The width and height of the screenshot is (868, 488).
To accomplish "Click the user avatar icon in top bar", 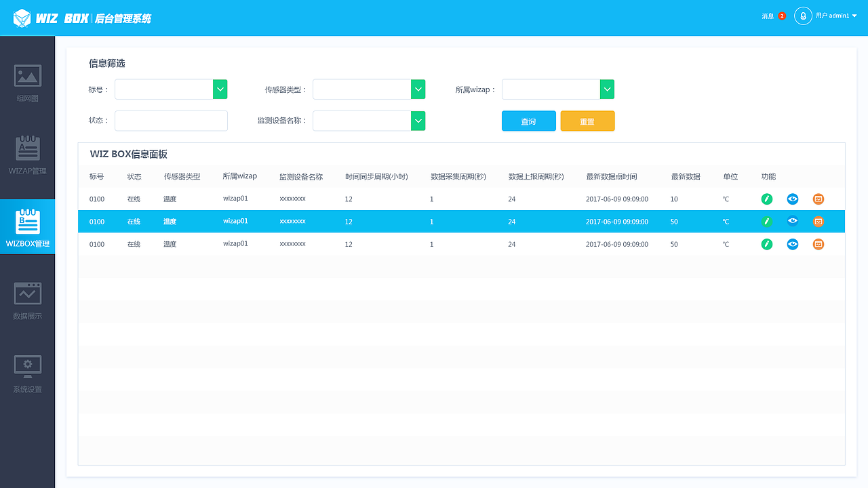I will [x=804, y=16].
